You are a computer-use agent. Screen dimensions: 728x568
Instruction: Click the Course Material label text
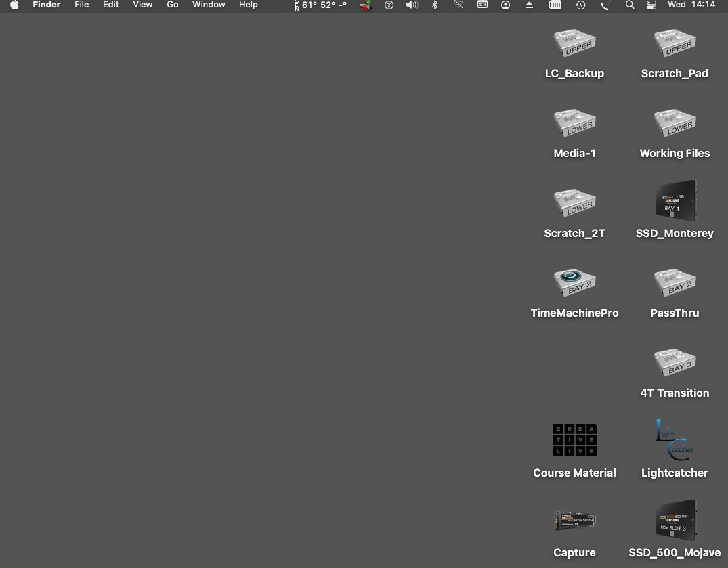(575, 473)
